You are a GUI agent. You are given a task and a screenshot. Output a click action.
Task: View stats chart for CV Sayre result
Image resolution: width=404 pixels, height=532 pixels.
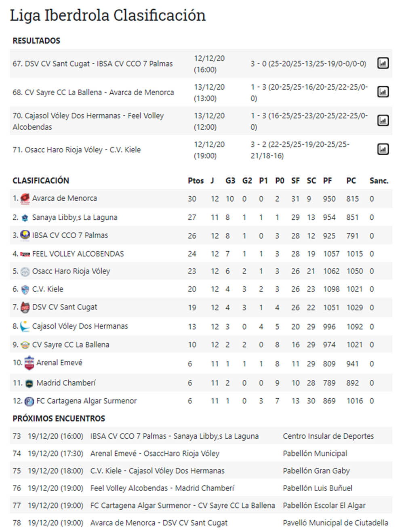[x=383, y=92]
